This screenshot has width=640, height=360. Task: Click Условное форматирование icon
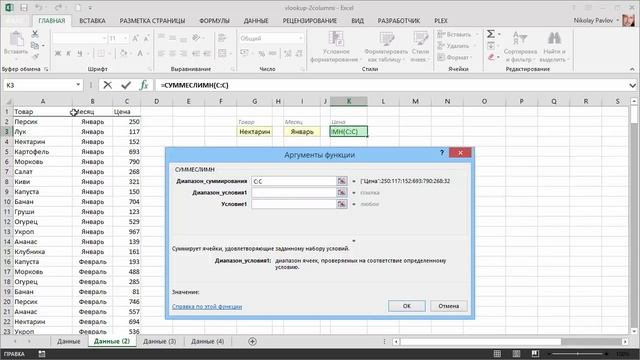click(x=336, y=39)
